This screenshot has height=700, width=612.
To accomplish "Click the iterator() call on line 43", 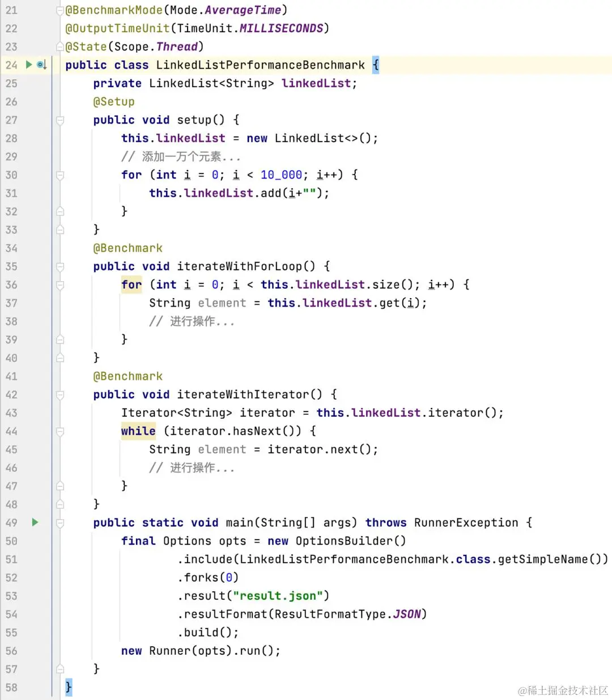I will (x=462, y=413).
